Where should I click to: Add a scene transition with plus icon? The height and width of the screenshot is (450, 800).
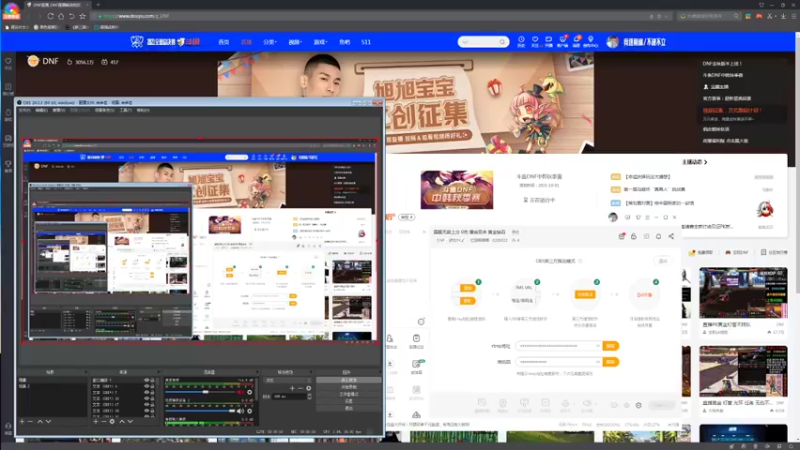[292, 388]
